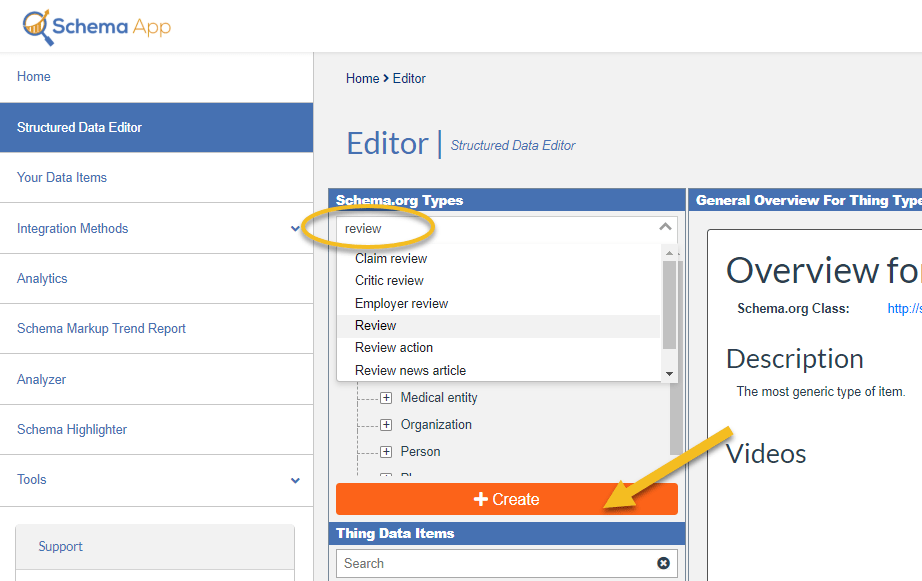
Task: Select Medical entity in the type tree
Action: coord(439,398)
